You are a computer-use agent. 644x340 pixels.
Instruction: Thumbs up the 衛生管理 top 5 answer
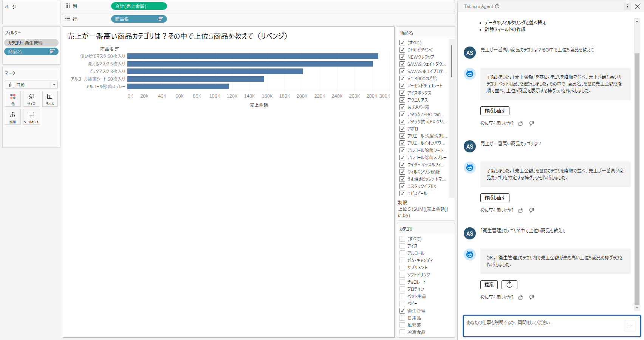521,297
